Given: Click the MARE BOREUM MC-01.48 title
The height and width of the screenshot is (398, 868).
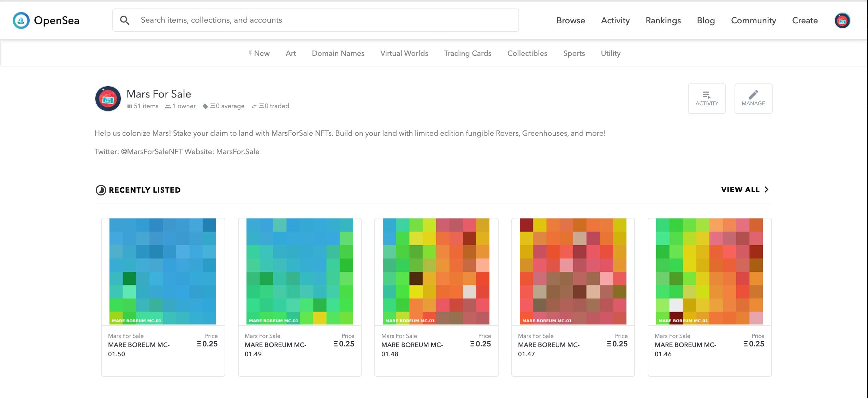Looking at the screenshot, I should [412, 349].
